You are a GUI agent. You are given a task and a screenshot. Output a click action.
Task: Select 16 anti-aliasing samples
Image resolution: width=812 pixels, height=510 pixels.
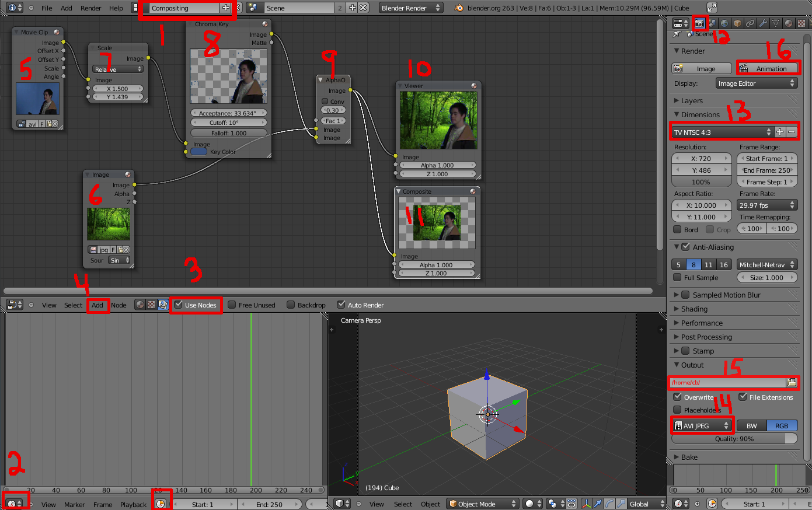[724, 264]
